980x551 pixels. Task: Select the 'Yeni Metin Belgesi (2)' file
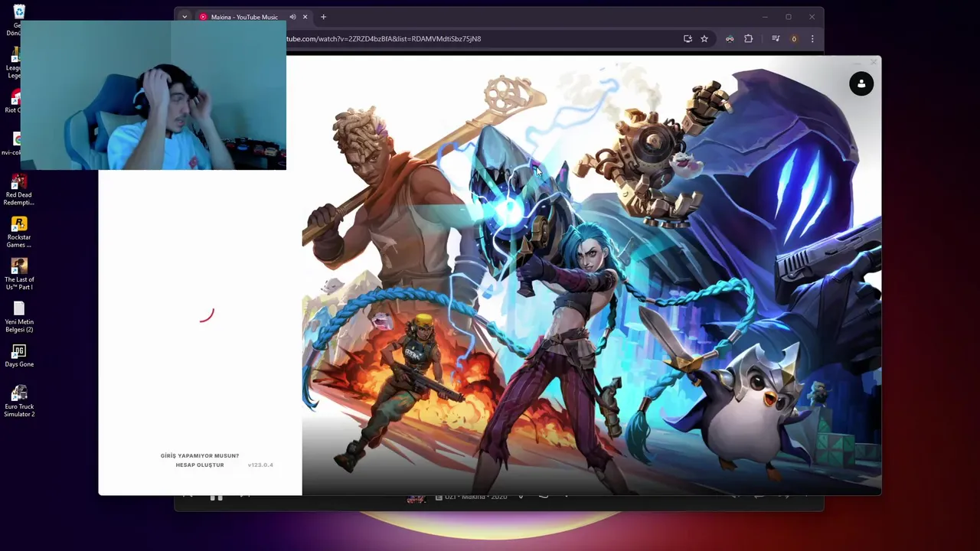click(x=19, y=317)
